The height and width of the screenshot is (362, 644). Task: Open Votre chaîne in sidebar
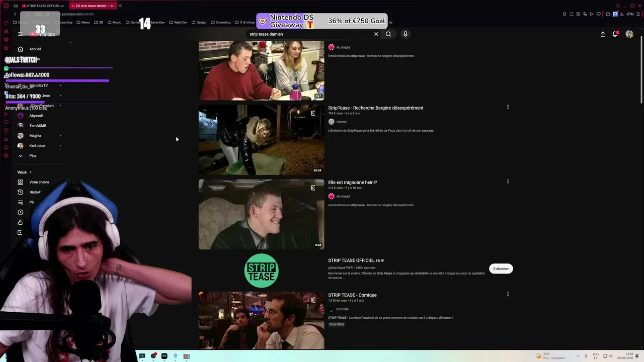[39, 182]
